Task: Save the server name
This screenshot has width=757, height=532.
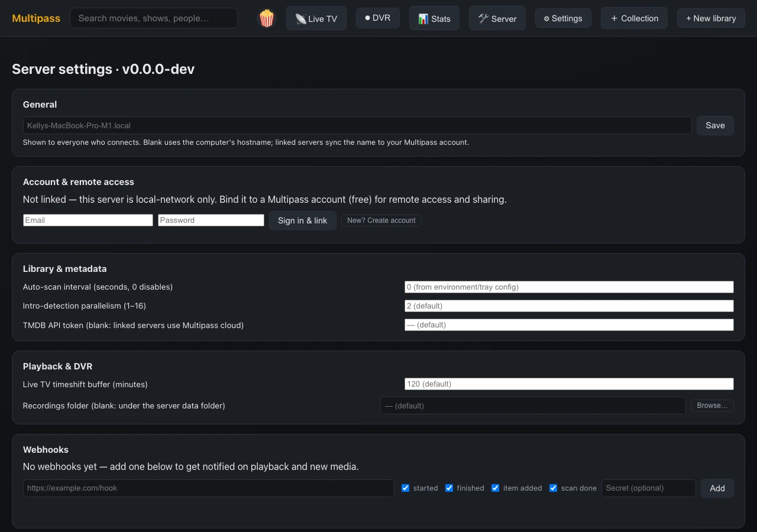Action: tap(715, 125)
